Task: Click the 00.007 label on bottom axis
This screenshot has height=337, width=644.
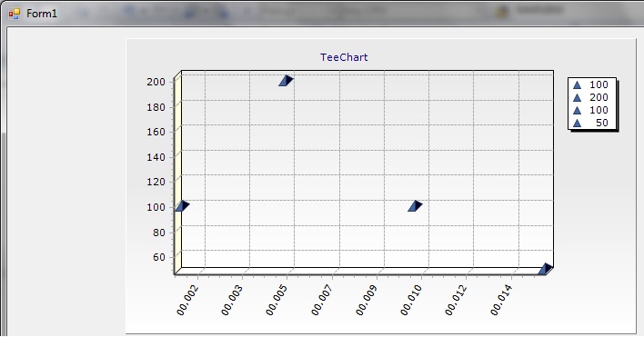Action: pos(322,301)
